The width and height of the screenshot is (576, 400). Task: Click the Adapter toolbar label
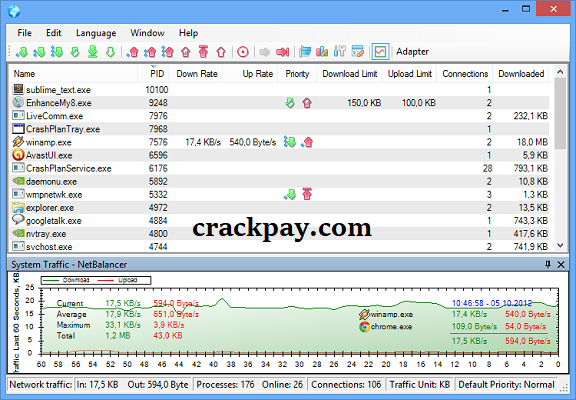coord(412,52)
